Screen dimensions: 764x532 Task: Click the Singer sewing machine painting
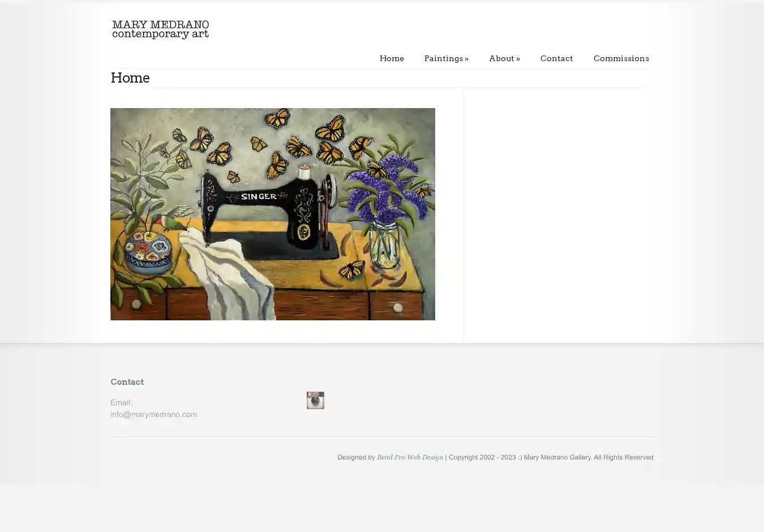(273, 214)
